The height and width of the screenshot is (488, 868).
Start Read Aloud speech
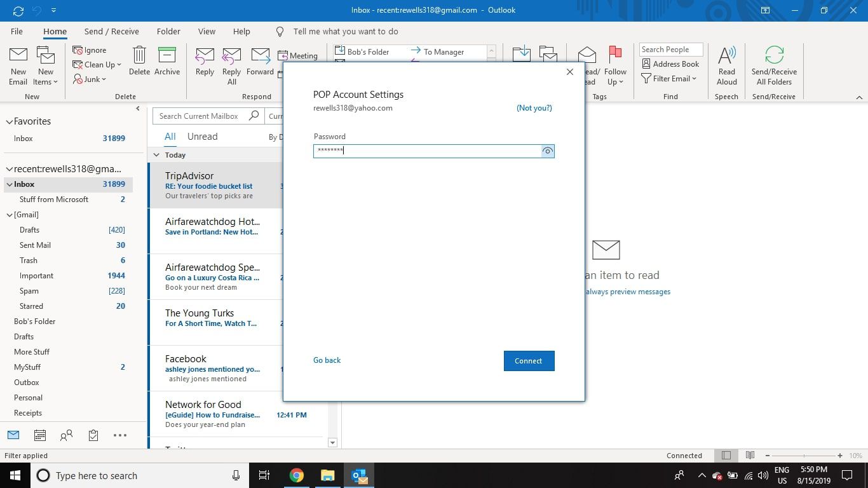click(727, 66)
